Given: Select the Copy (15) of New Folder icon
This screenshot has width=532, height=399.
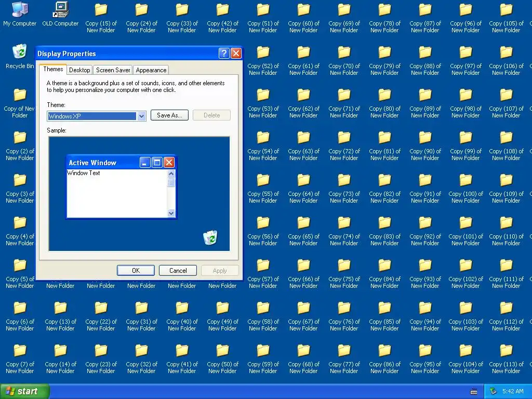Looking at the screenshot, I should [101, 18].
